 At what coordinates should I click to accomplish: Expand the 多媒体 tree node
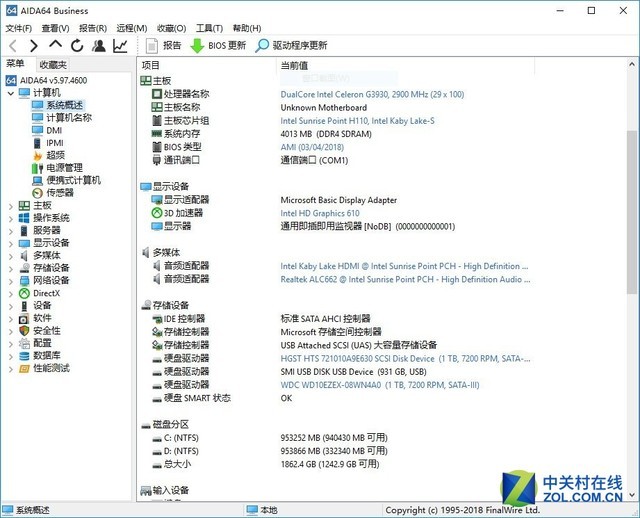pos(11,256)
